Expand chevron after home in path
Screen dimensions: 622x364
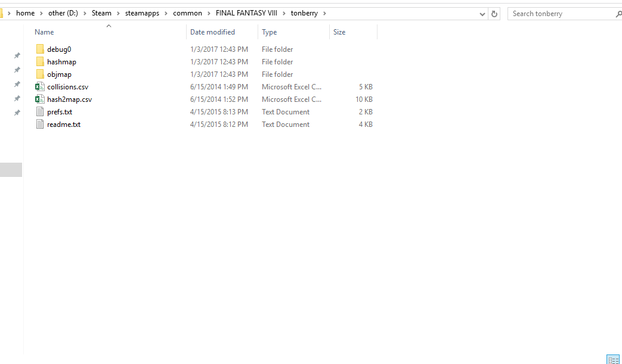tap(41, 14)
